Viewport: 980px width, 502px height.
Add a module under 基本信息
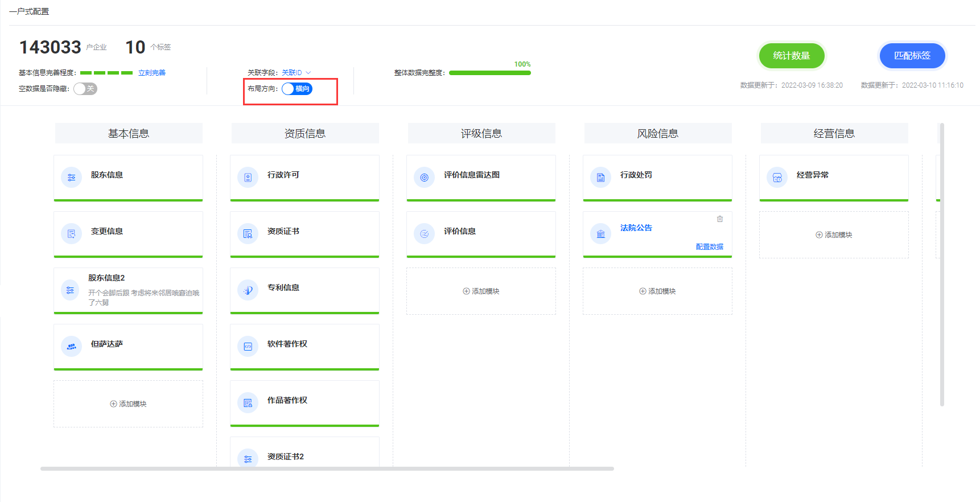tap(128, 404)
